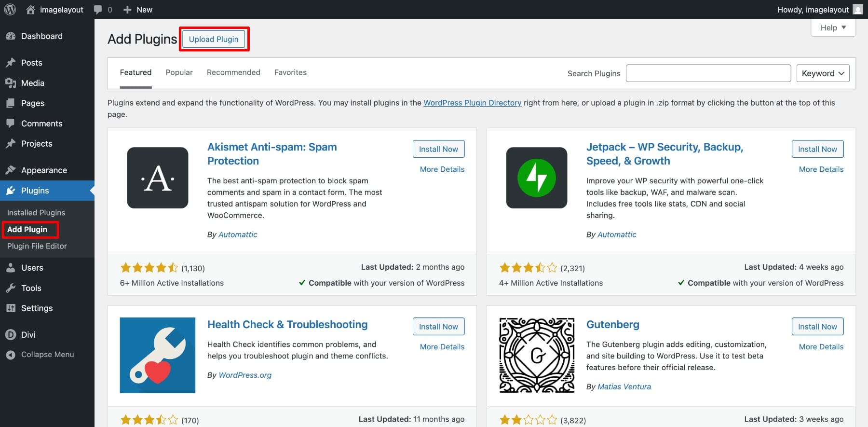Image resolution: width=868 pixels, height=427 pixels.
Task: Click the imagelayout site name in admin bar
Action: (x=61, y=10)
